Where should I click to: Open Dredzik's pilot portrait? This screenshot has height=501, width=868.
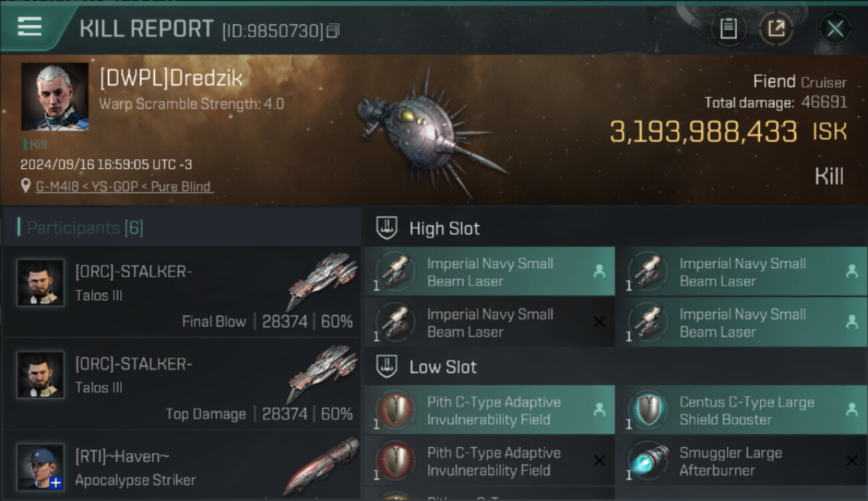click(x=55, y=96)
